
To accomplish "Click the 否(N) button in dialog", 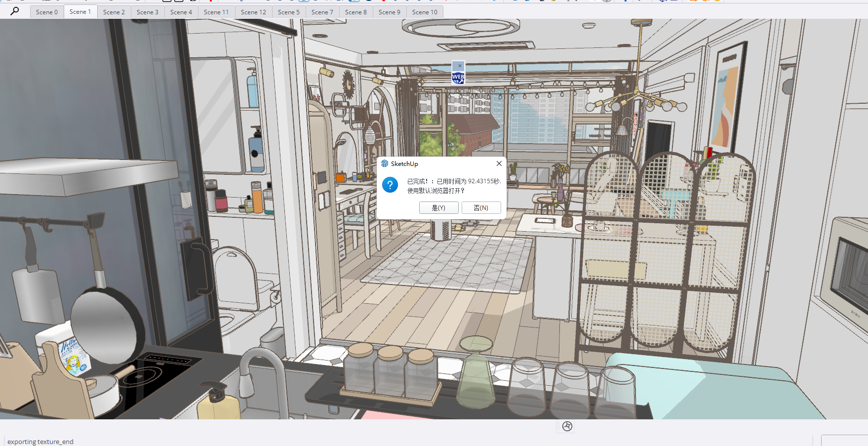I will coord(481,208).
